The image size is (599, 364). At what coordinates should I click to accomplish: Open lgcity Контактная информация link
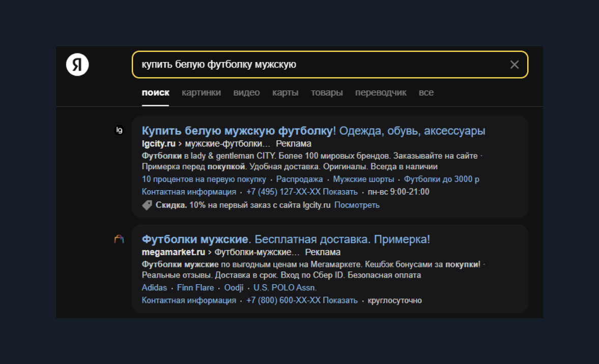coord(189,192)
